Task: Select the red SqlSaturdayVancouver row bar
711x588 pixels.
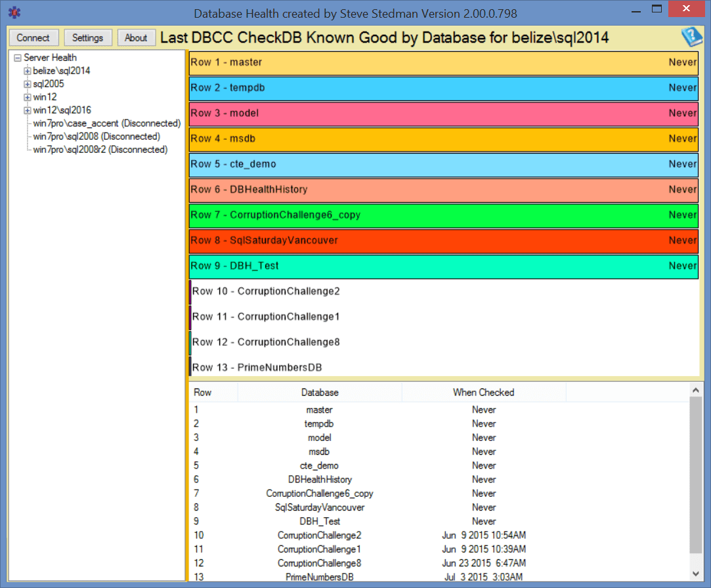Action: 443,240
